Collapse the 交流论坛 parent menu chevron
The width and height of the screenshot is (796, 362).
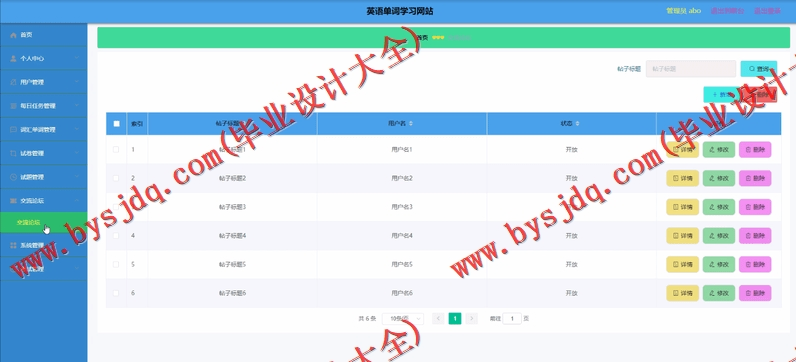(77, 201)
